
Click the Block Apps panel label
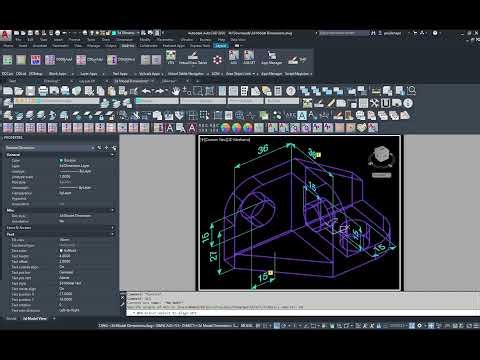57,74
